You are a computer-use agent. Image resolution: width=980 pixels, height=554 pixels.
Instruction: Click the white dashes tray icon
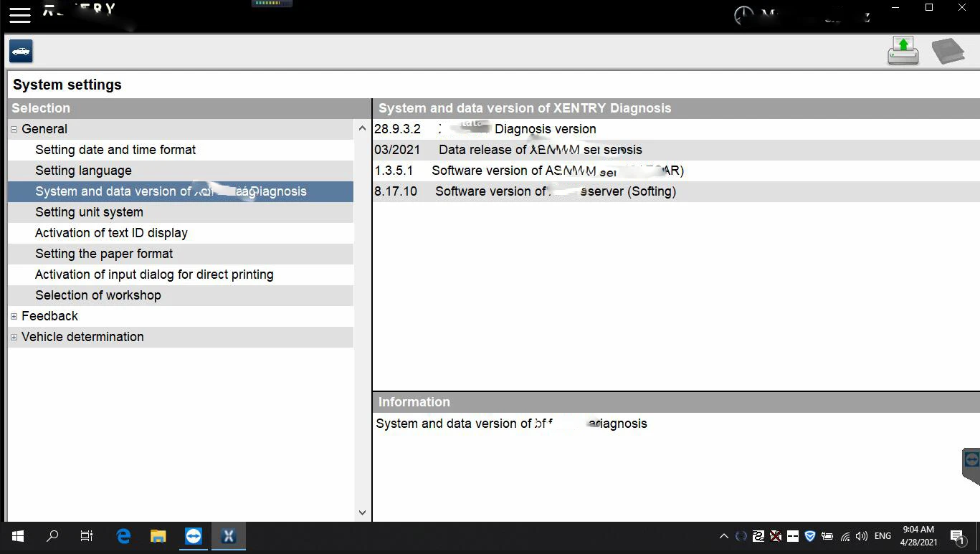click(x=793, y=536)
